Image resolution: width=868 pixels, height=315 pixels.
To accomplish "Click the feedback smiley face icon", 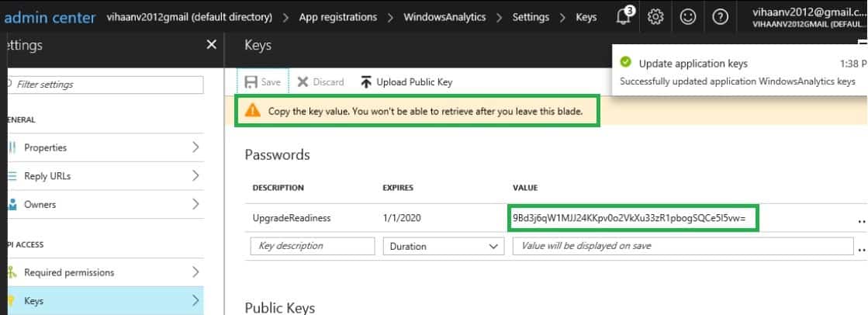I will coord(687,16).
